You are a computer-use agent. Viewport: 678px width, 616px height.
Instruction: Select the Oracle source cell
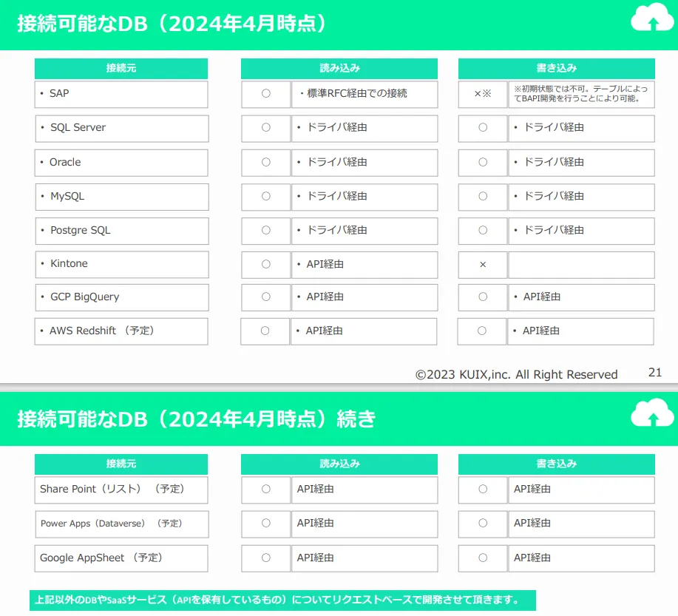coord(121,163)
